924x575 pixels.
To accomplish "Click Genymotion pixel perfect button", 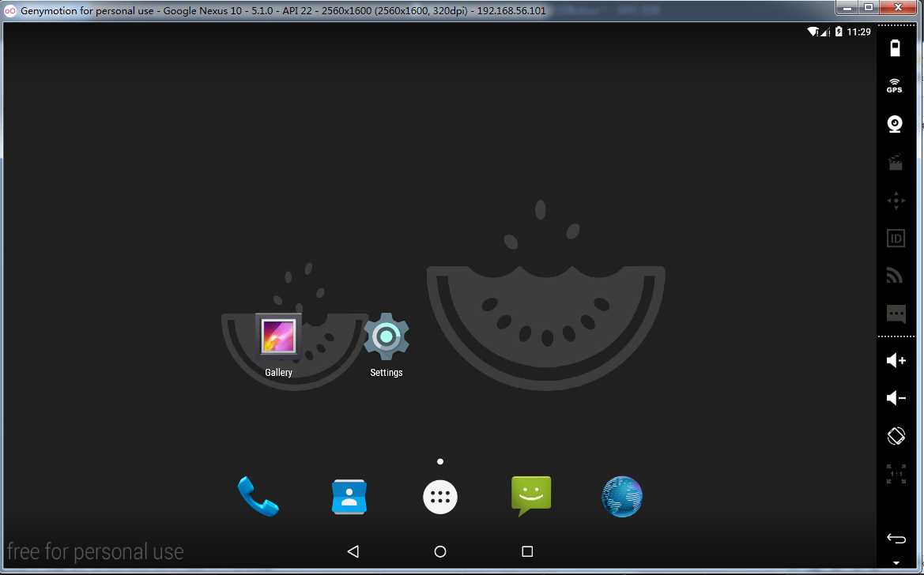I will tap(896, 474).
